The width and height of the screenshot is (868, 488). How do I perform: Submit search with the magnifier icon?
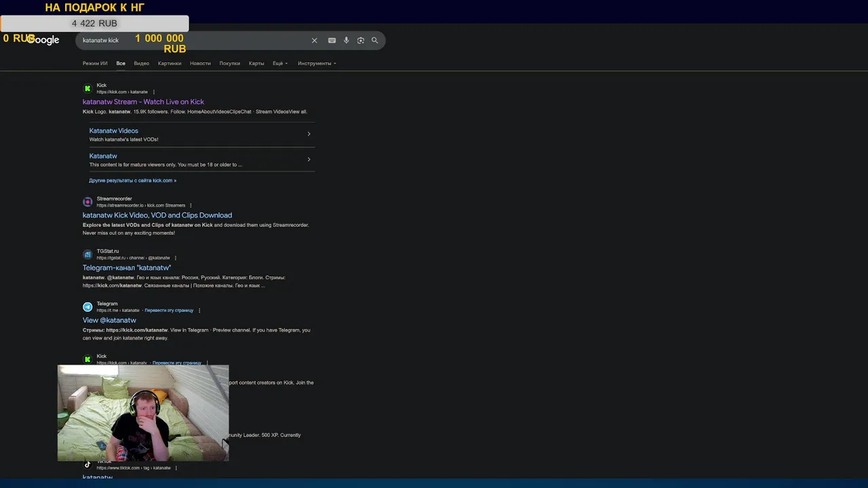[374, 41]
